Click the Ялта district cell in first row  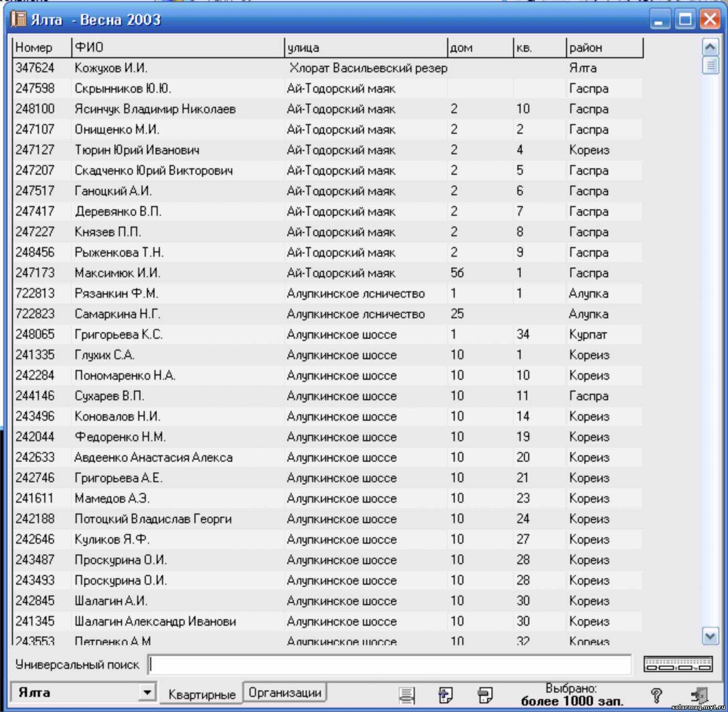[583, 68]
